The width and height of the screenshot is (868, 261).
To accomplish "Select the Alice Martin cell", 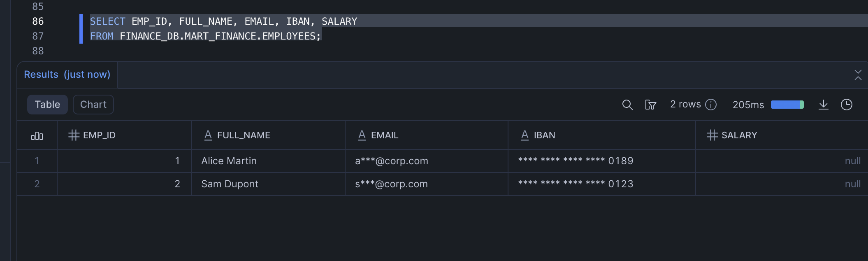I will point(229,161).
